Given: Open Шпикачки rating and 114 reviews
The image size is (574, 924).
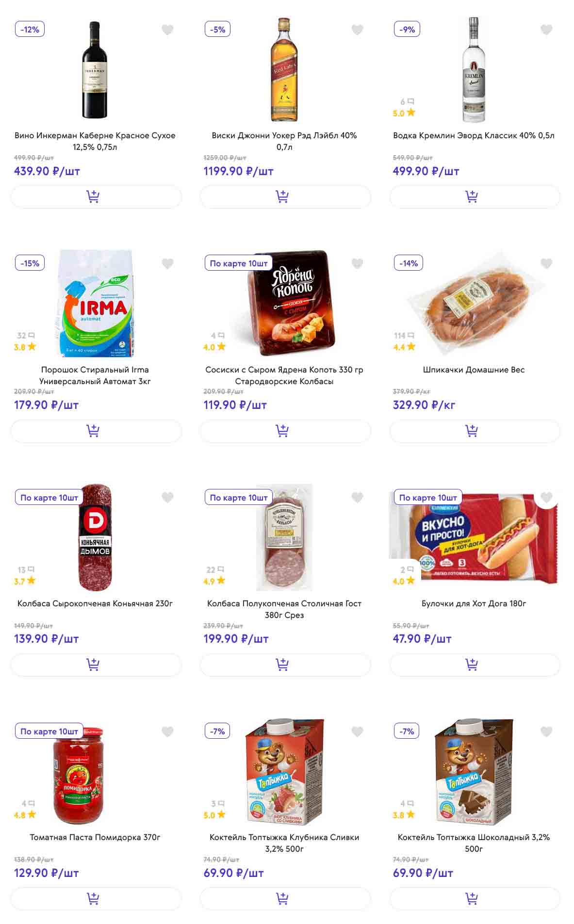Looking at the screenshot, I should [x=405, y=341].
